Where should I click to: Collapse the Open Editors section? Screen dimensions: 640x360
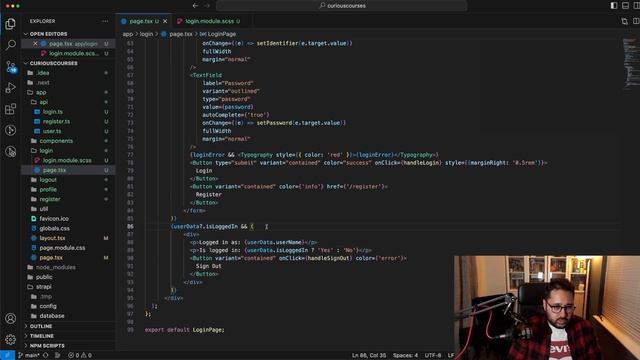tap(68, 34)
